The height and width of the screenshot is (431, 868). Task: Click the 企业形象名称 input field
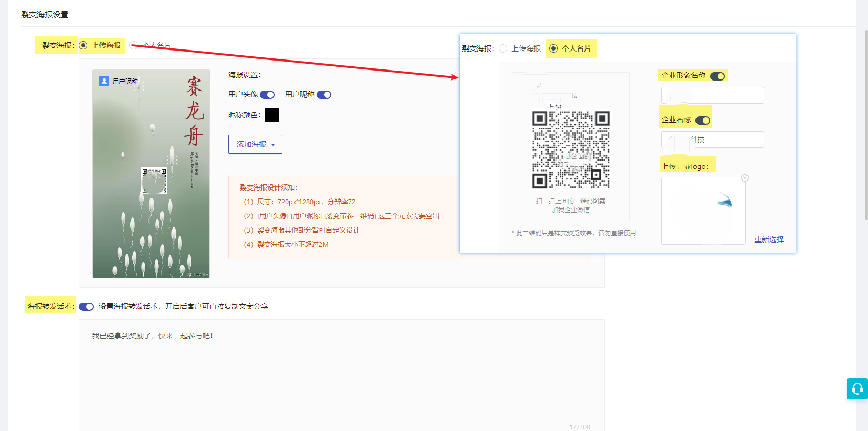712,95
